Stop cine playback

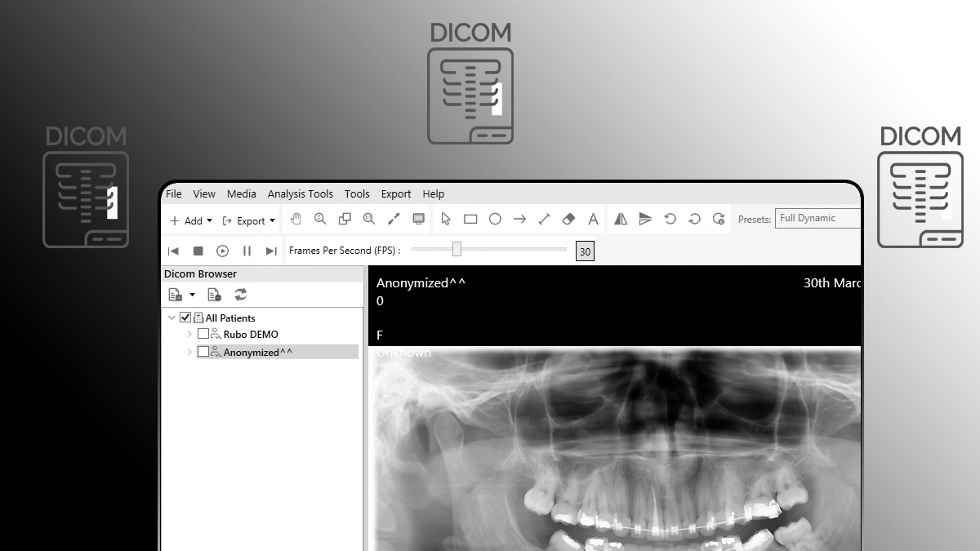coord(198,251)
